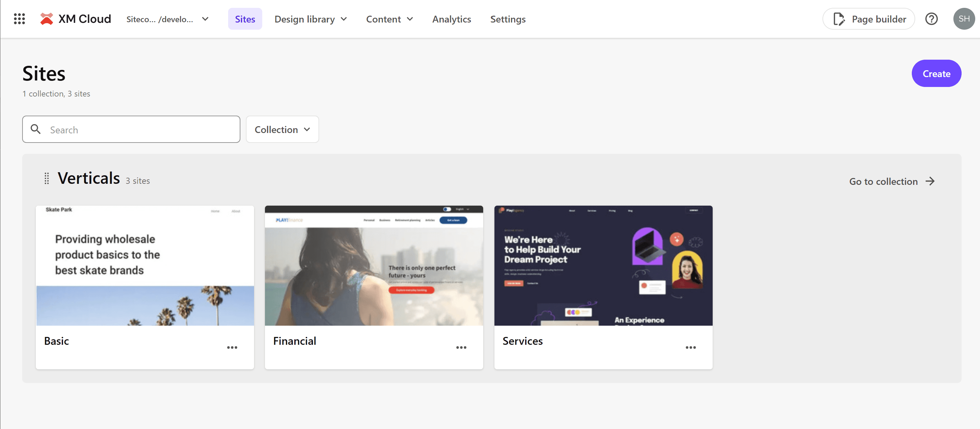Open the help question mark icon

[931, 19]
